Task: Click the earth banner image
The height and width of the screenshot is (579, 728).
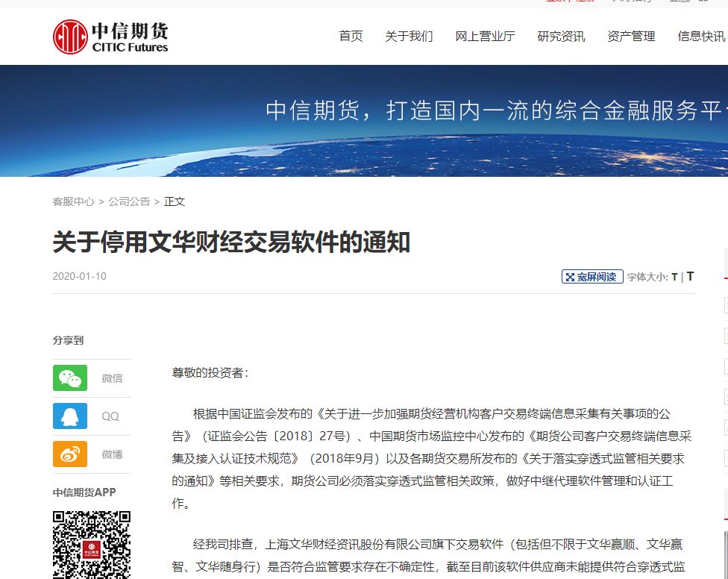Action: pos(364,121)
